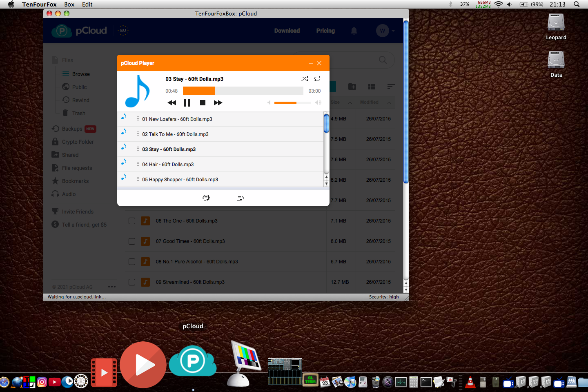Click the EU region badge
588x392 pixels.
tap(123, 30)
